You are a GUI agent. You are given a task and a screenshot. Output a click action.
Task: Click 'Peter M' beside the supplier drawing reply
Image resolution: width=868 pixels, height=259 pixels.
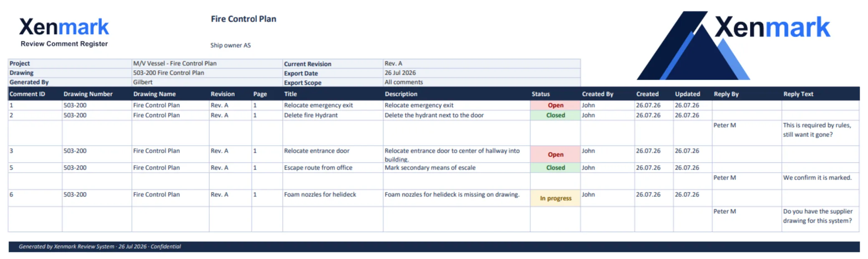pos(724,211)
